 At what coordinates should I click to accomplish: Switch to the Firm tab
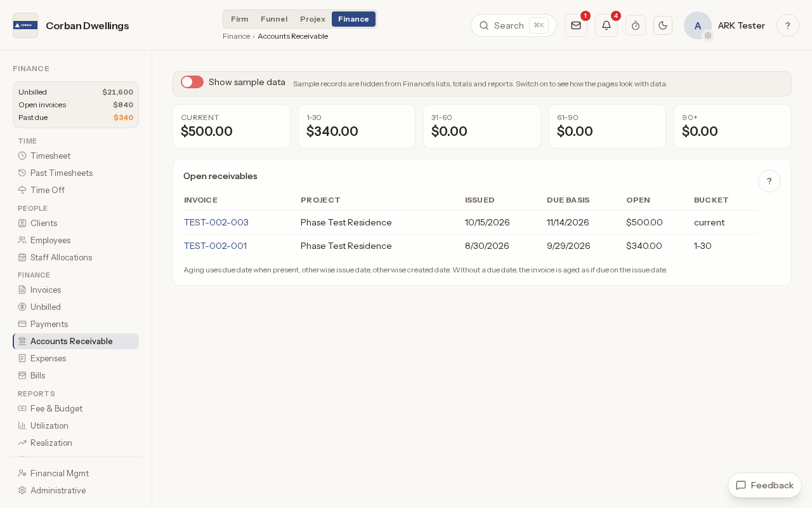240,19
